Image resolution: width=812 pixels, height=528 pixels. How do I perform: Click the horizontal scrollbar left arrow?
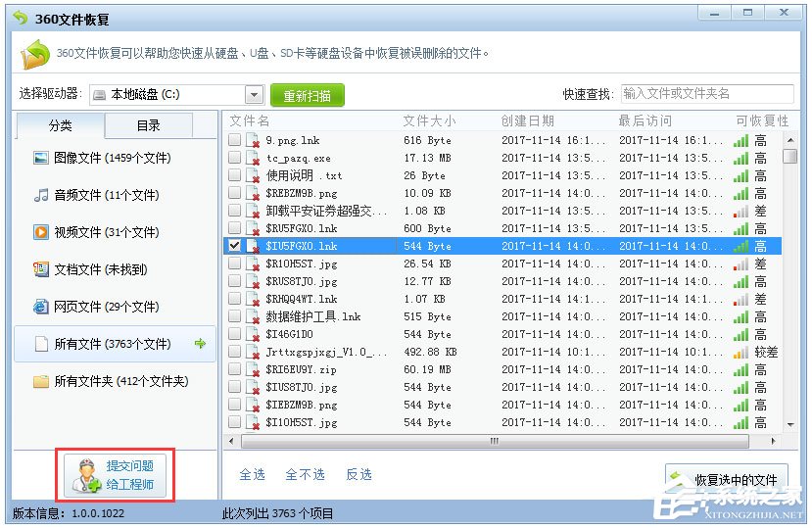(x=231, y=441)
